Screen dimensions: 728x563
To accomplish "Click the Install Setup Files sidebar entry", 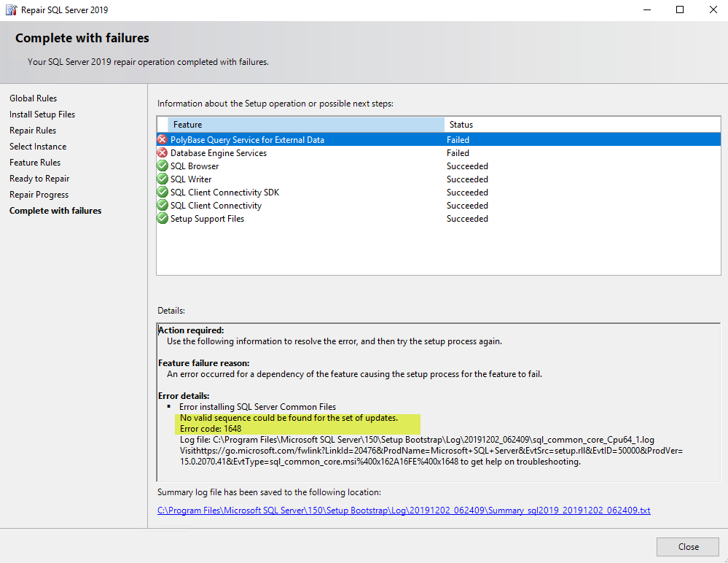I will (x=42, y=114).
